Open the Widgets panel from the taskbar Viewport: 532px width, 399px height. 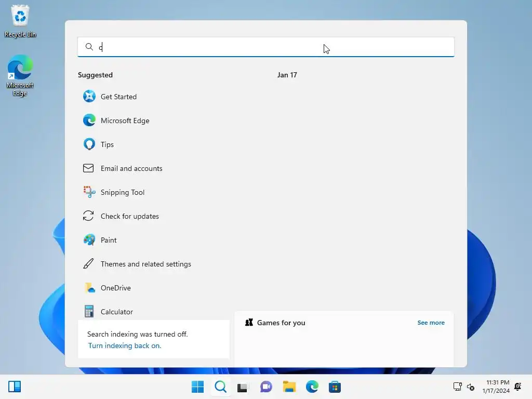pos(15,387)
